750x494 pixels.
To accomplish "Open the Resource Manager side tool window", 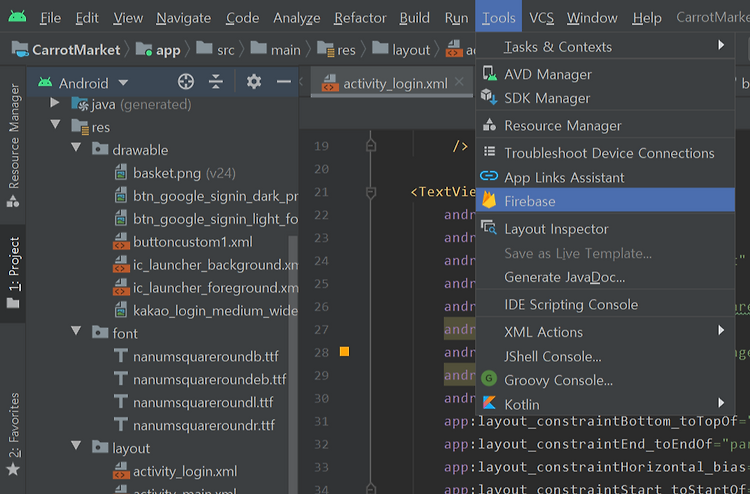I will point(13,145).
